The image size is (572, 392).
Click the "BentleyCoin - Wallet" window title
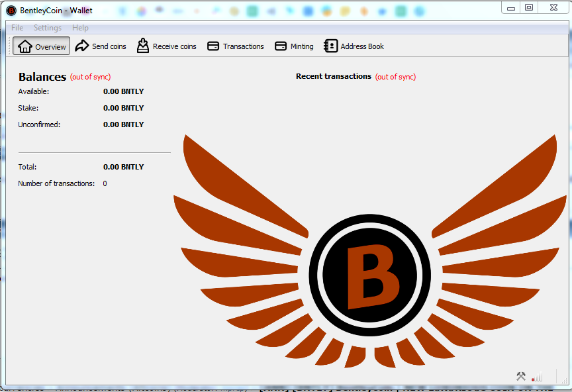56,11
